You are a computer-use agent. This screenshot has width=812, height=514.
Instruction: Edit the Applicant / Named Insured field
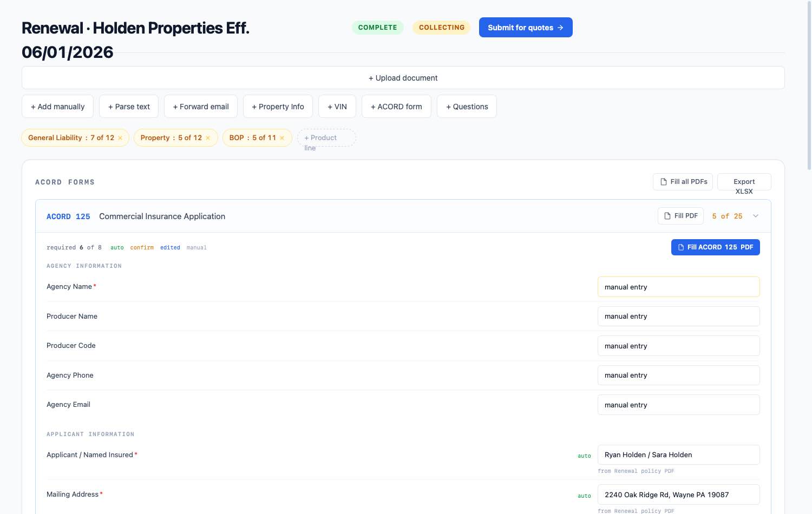coord(679,455)
